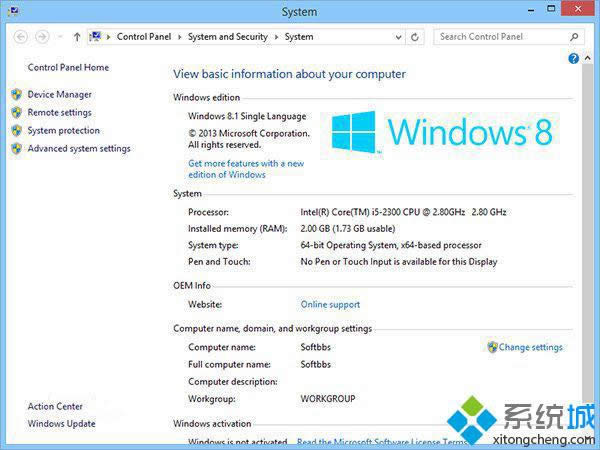
Task: Select the 2.00 GB installed memory value
Action: pos(347,228)
